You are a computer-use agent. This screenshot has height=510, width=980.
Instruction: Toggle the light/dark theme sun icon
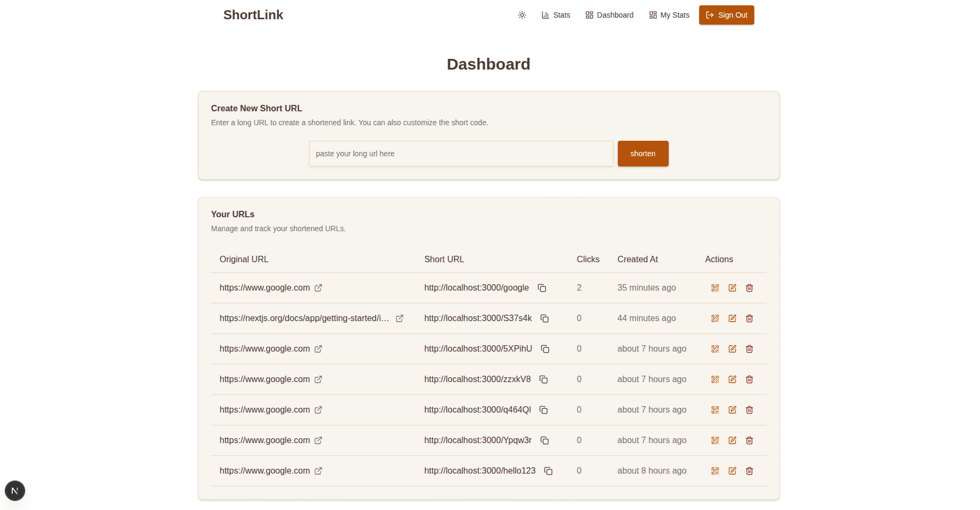[x=522, y=15]
